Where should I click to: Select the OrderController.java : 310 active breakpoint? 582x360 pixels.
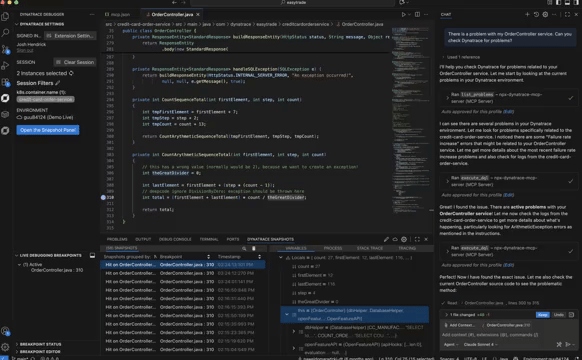tap(57, 270)
